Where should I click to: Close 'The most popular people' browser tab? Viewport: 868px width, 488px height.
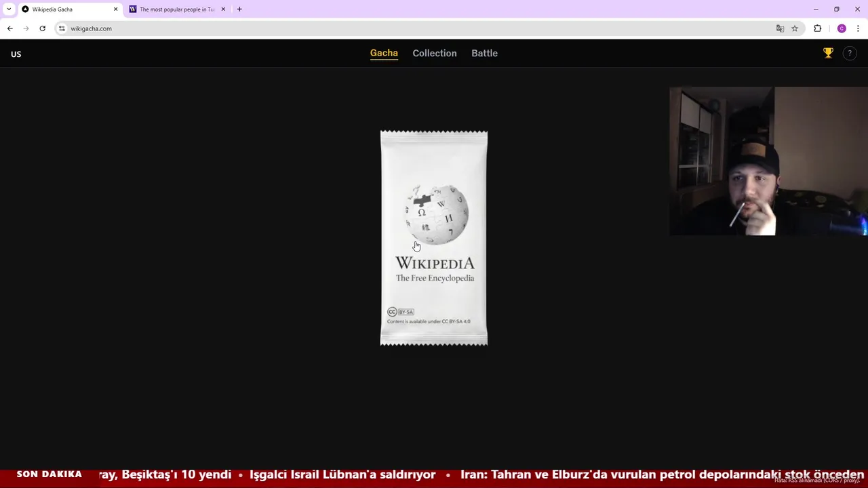coord(223,9)
